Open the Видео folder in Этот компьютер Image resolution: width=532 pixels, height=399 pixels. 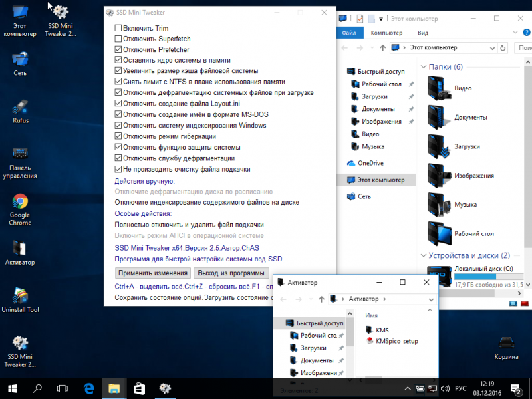[x=450, y=88]
